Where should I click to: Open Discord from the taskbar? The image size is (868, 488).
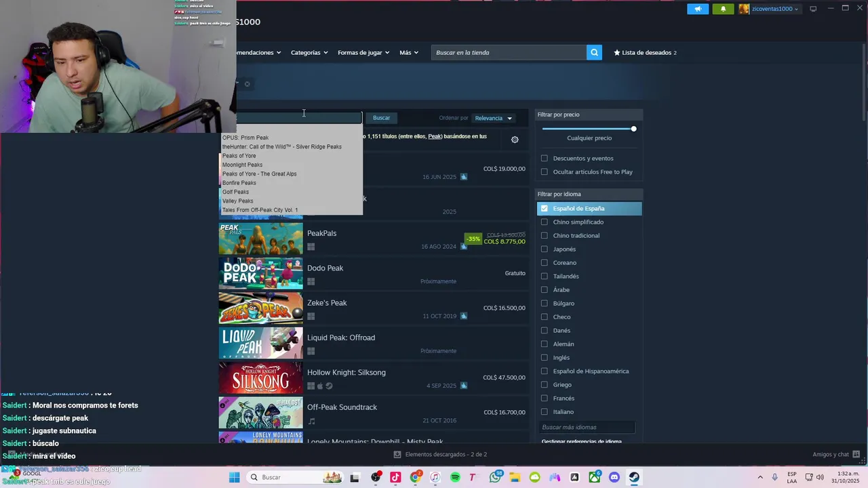(614, 477)
